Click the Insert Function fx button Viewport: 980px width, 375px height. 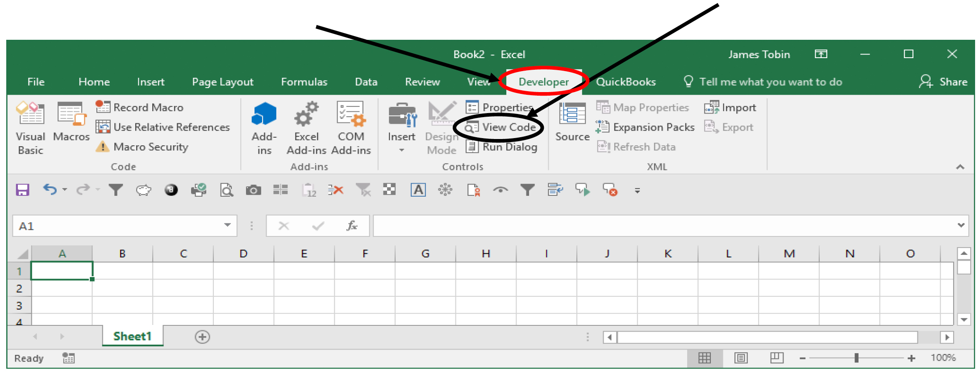tap(352, 226)
